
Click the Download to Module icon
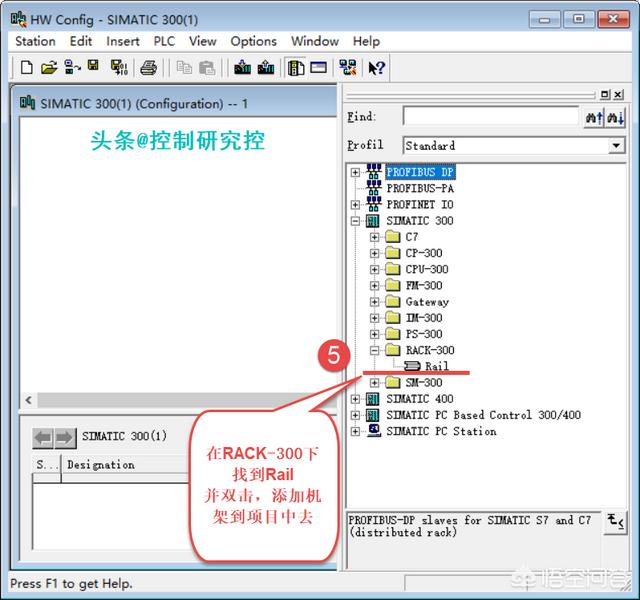click(242, 68)
